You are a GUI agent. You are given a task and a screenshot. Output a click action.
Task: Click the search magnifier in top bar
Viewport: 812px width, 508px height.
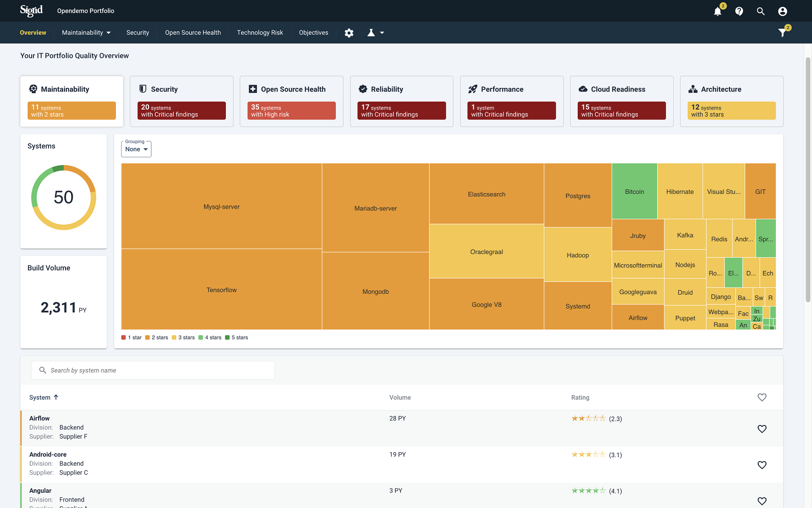click(x=761, y=11)
